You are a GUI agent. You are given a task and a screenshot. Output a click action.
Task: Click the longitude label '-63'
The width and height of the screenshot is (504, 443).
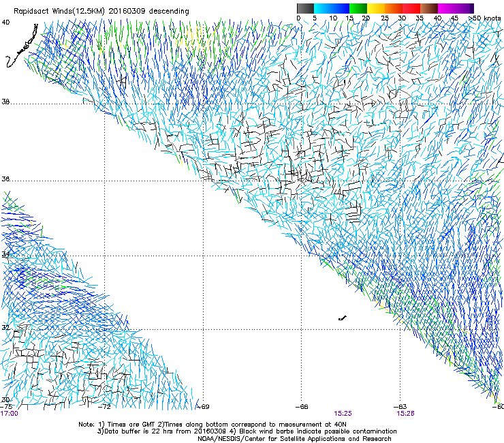point(400,407)
